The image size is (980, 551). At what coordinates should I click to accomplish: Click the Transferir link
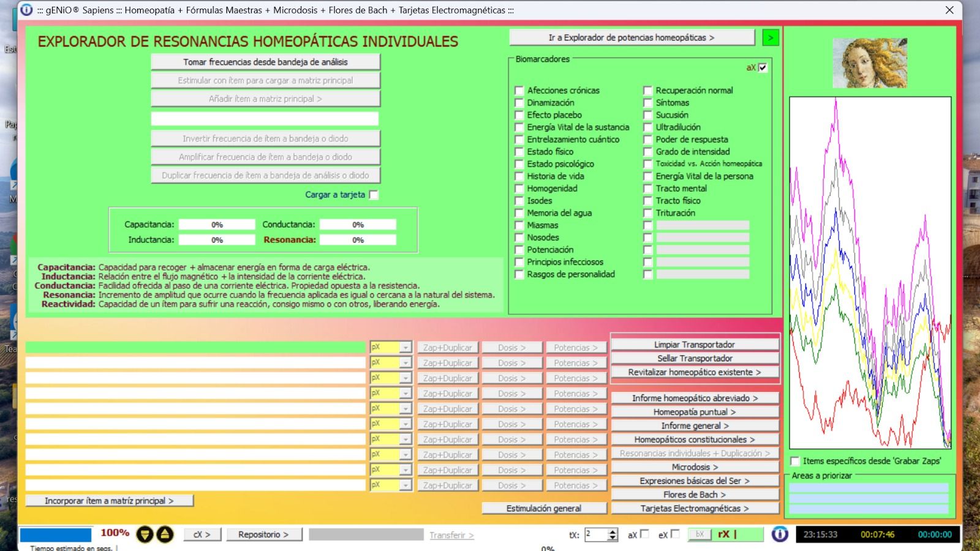point(451,535)
